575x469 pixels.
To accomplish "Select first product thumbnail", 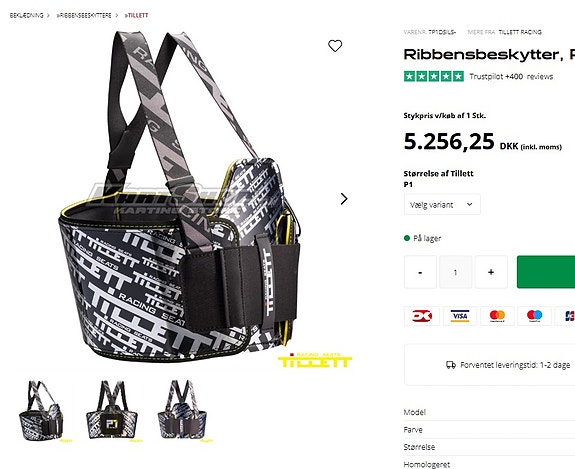I will (x=41, y=411).
